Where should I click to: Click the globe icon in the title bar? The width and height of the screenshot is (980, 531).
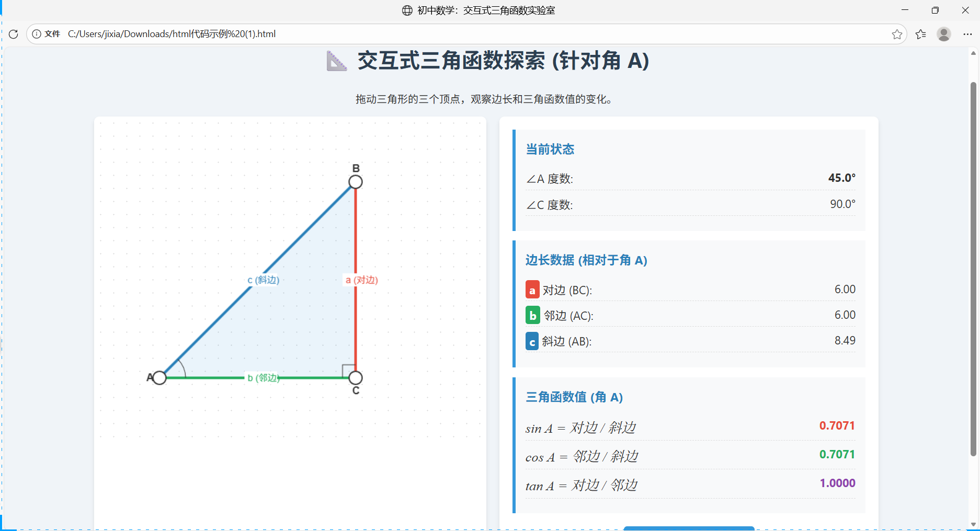(x=407, y=10)
